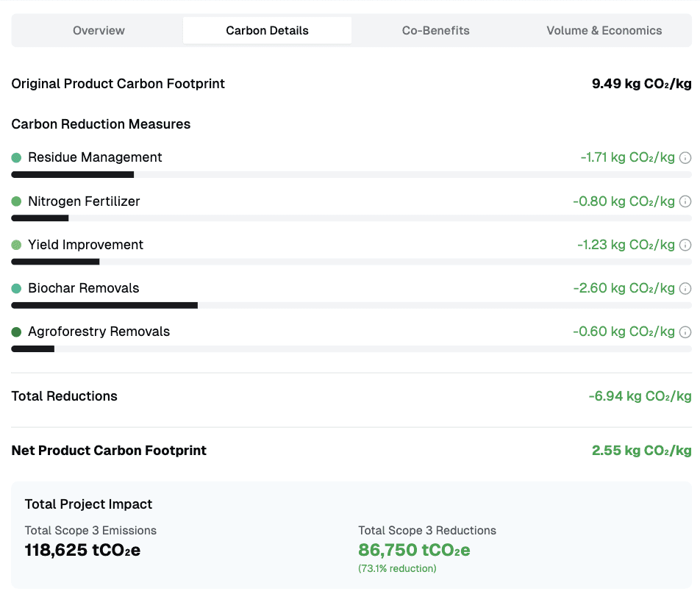Screen dimensions: 700x594
Task: Click the Total Scope 3 Reductions label
Action: coord(427,530)
